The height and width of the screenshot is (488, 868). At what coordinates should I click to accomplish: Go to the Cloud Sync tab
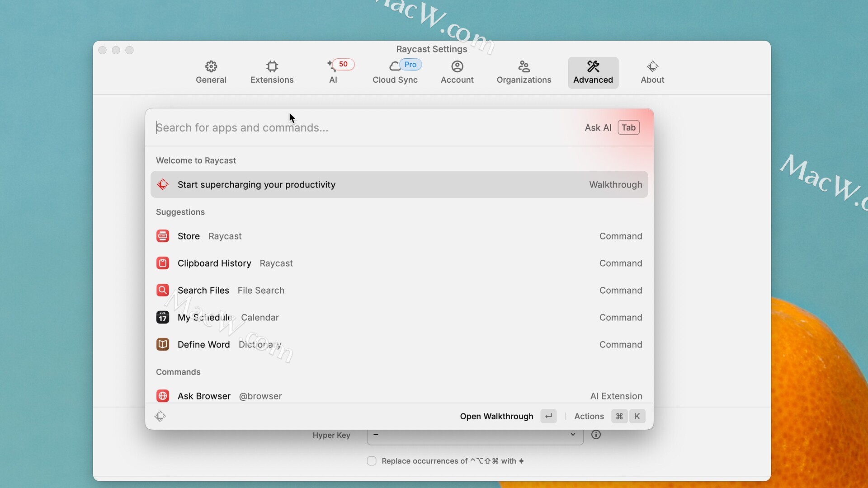(x=395, y=72)
